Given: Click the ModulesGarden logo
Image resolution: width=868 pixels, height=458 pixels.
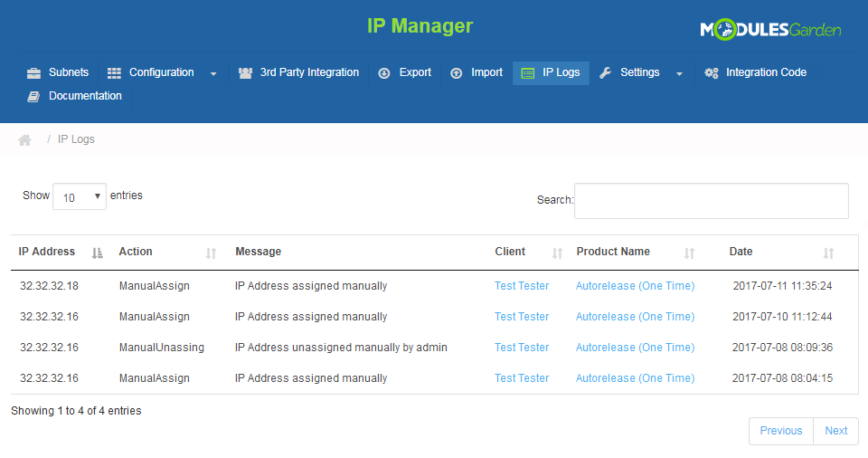Looking at the screenshot, I should click(770, 29).
